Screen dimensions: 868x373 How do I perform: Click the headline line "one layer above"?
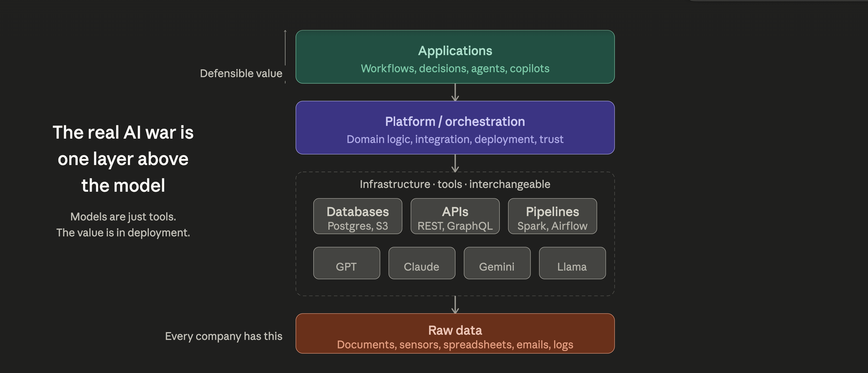click(x=123, y=159)
